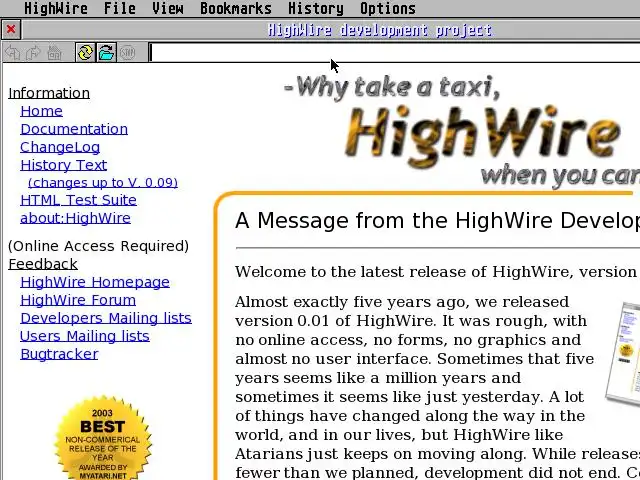Click the greyed stop icon in toolbar
Screen dimensions: 640x480
[x=127, y=53]
